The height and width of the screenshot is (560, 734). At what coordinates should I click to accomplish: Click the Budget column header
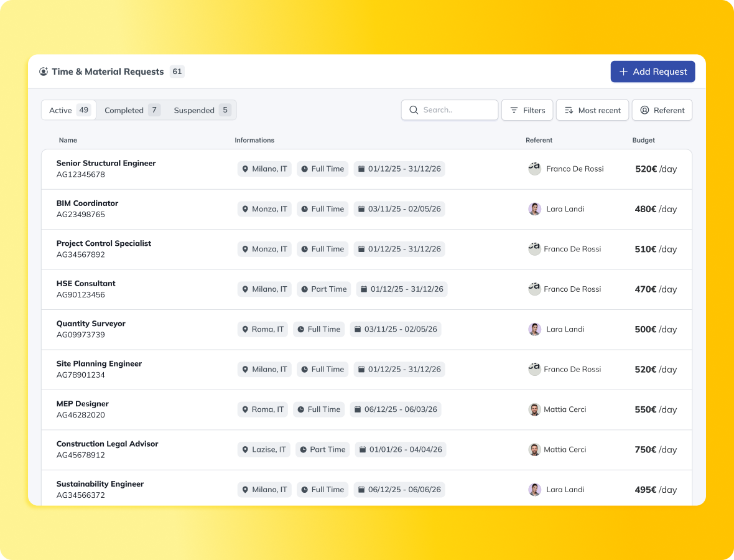tap(643, 140)
